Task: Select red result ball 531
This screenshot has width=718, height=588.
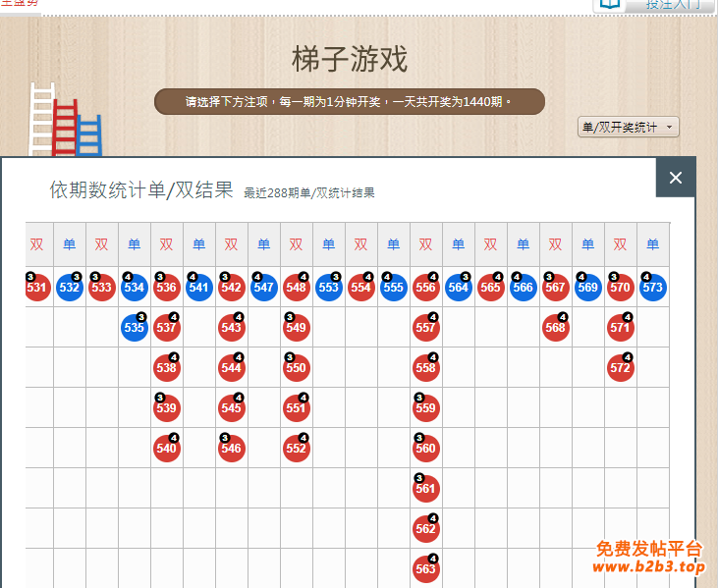Action: [x=36, y=288]
